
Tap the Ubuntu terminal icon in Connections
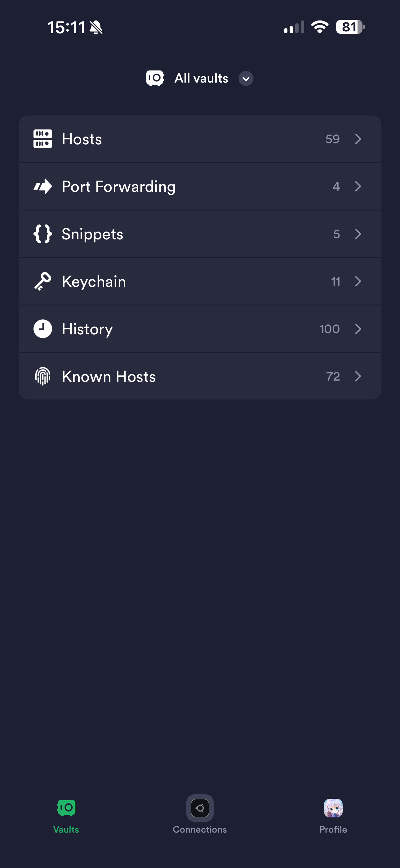(x=200, y=808)
